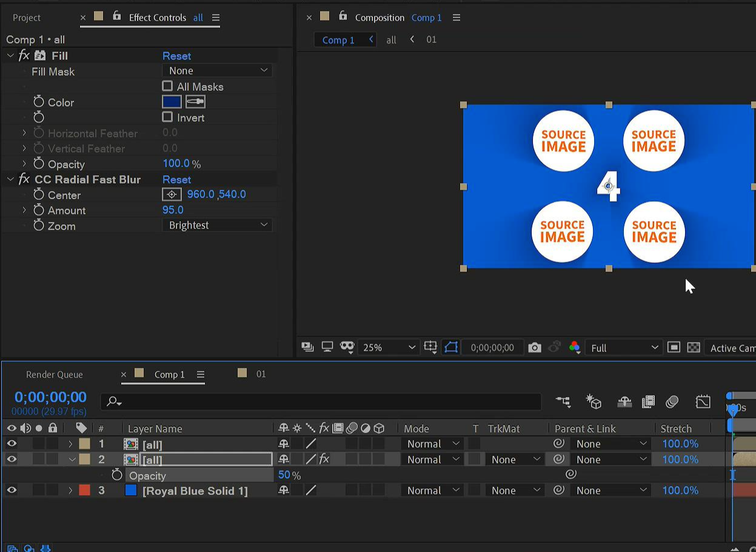Open the Composition Mini-Flowchart icon

(x=563, y=401)
